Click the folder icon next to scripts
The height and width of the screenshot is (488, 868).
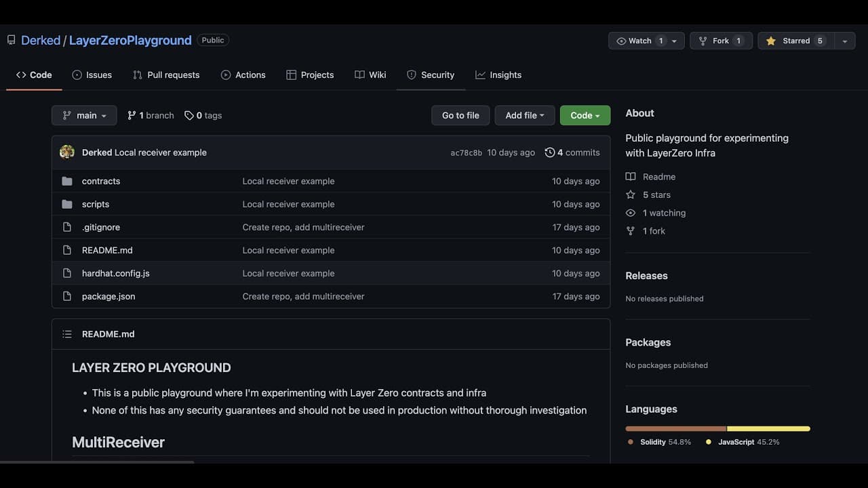point(67,204)
